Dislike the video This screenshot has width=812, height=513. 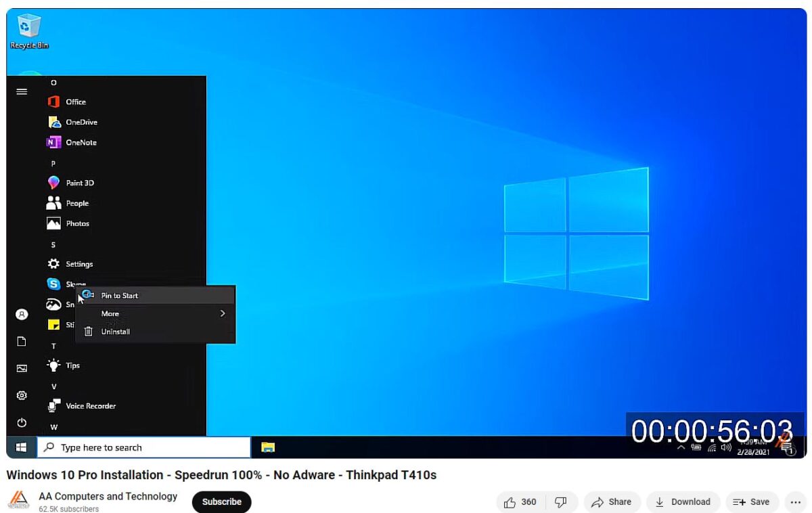(x=560, y=502)
